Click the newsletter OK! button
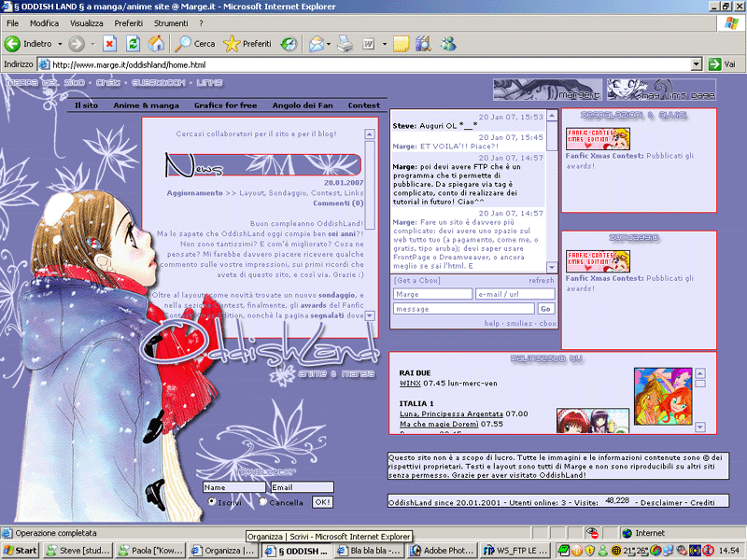747x560 pixels. click(x=322, y=502)
